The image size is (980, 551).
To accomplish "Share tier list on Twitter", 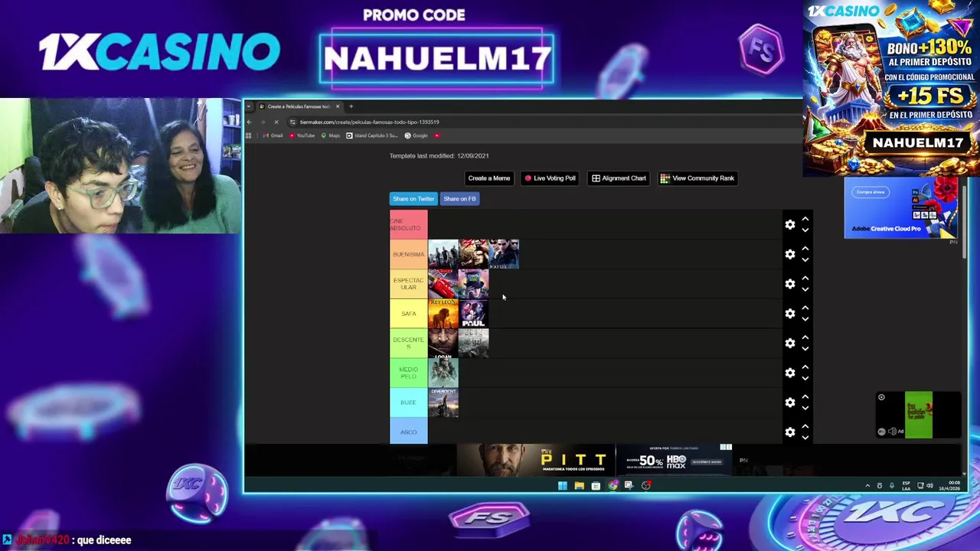I will tap(413, 199).
